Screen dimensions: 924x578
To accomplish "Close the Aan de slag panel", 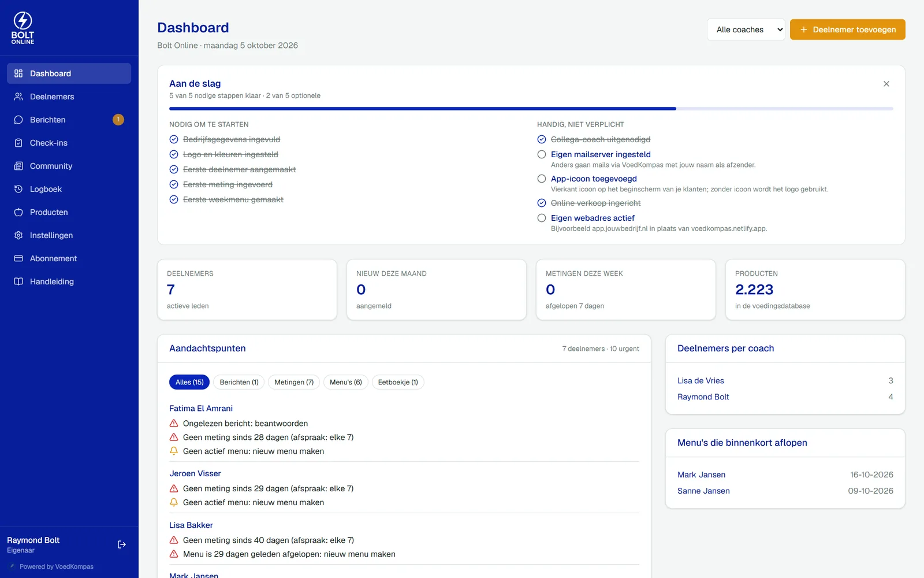I will 886,84.
